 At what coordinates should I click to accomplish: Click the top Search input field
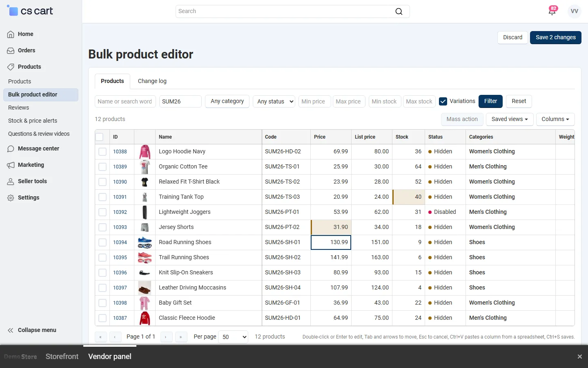292,11
